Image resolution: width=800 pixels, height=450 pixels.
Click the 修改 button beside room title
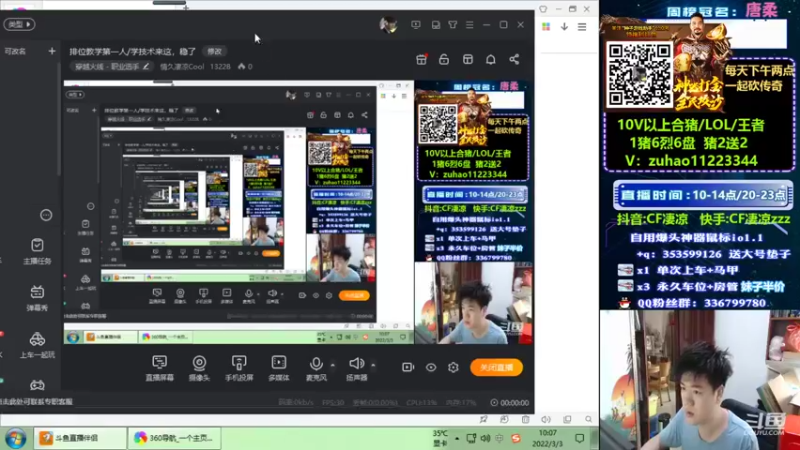tap(214, 52)
